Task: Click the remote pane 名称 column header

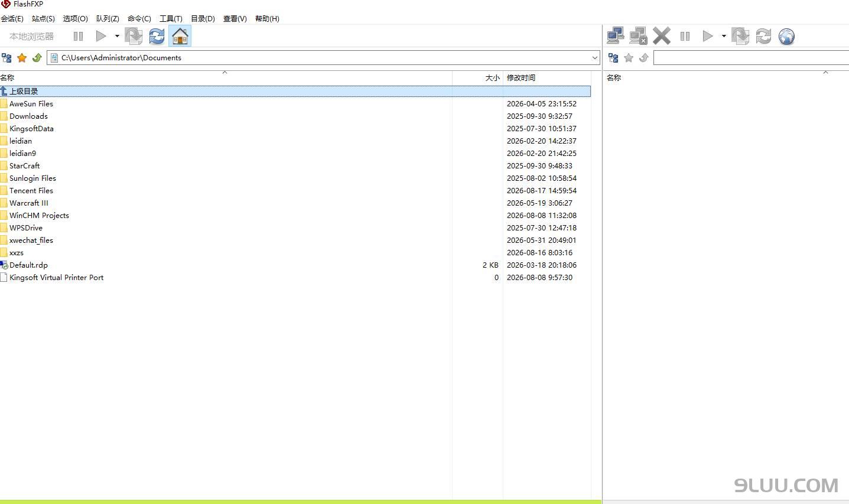Action: [726, 77]
